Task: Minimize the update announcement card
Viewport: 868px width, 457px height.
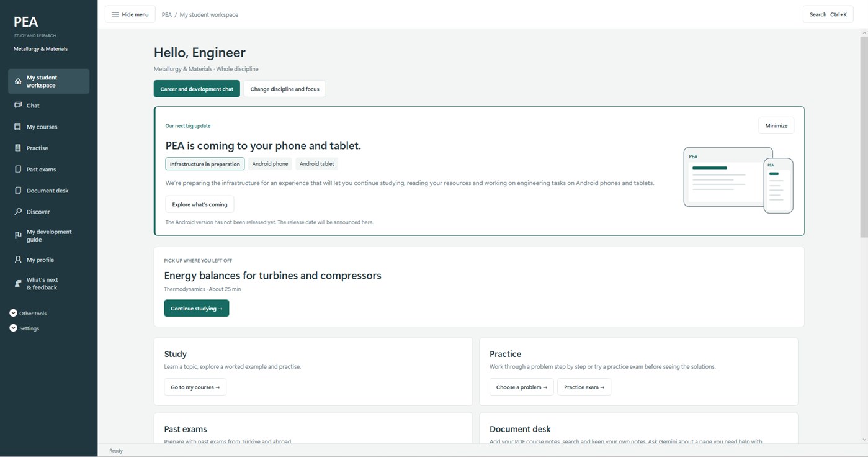Action: [776, 125]
